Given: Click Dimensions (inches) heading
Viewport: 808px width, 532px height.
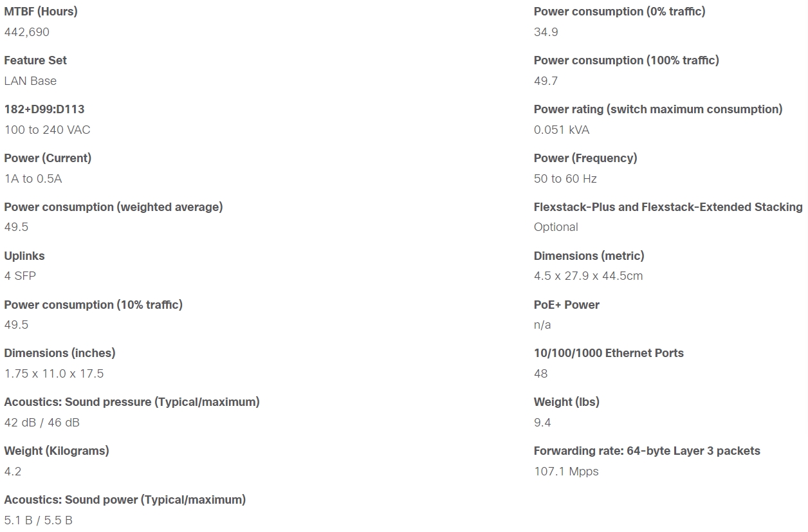Looking at the screenshot, I should [60, 353].
